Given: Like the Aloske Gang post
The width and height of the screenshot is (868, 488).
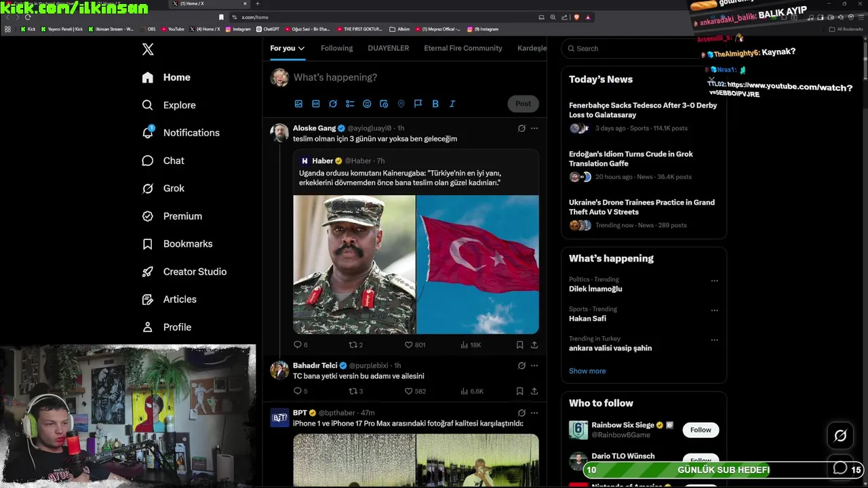Looking at the screenshot, I should tap(414, 345).
